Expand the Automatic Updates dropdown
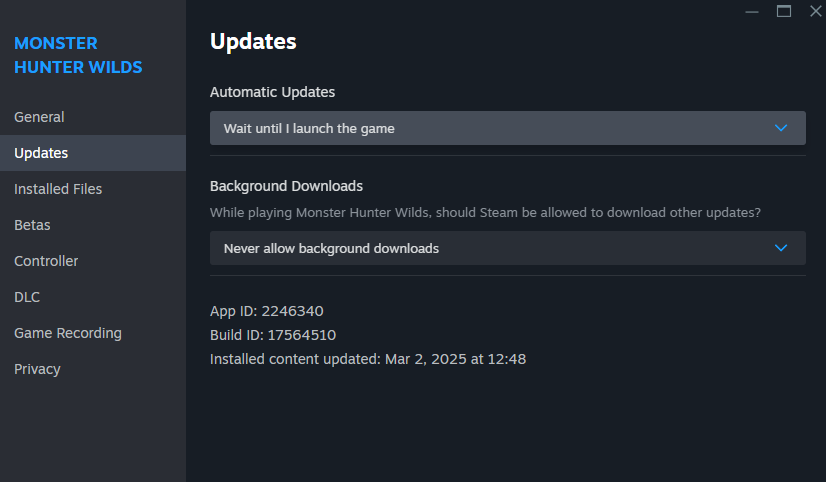 (x=507, y=128)
